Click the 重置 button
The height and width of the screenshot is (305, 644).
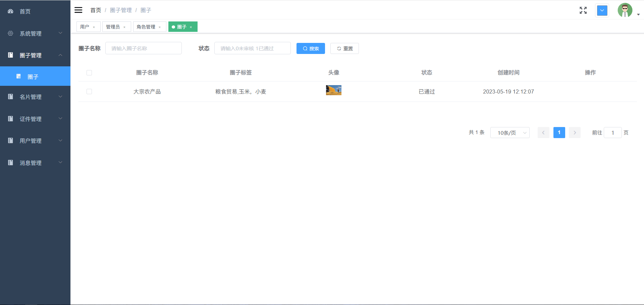point(344,48)
